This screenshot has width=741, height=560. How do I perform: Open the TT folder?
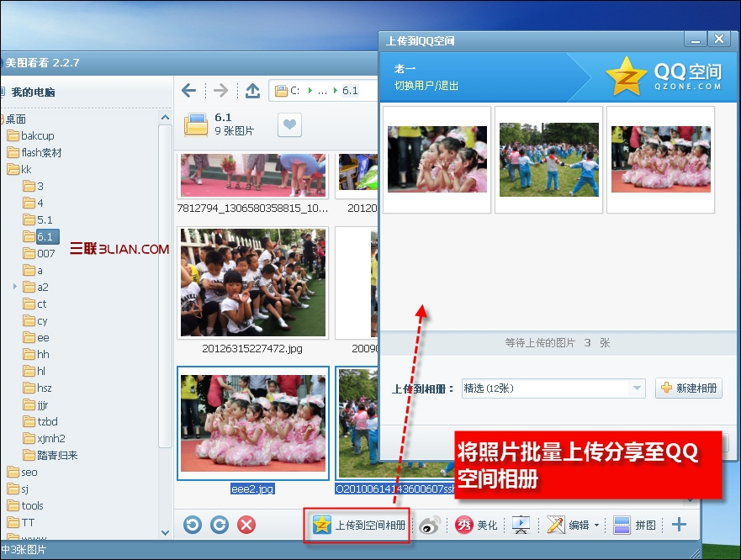point(21,523)
